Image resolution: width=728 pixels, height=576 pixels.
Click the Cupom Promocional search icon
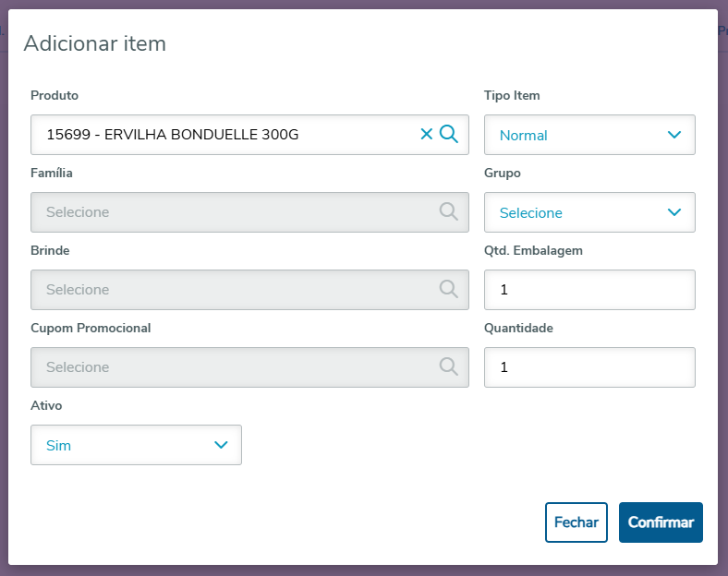[x=449, y=367]
